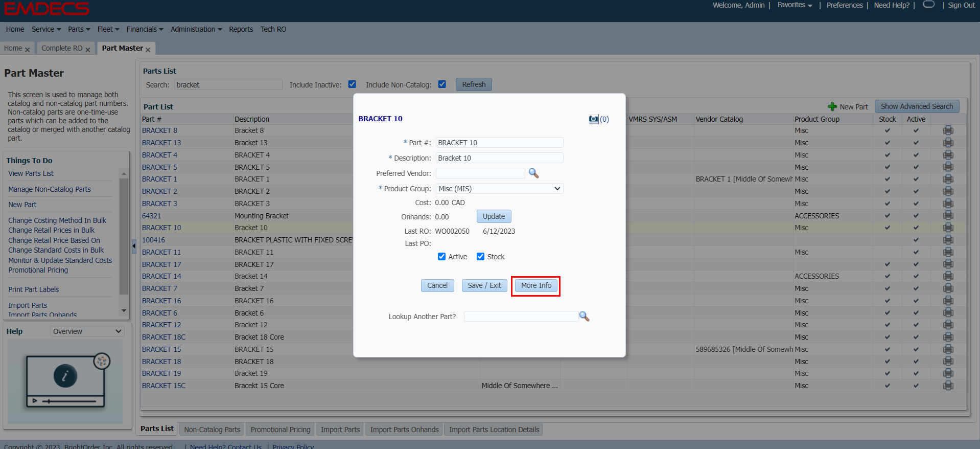The height and width of the screenshot is (449, 980).
Task: Open the Reports menu item
Action: click(x=241, y=29)
